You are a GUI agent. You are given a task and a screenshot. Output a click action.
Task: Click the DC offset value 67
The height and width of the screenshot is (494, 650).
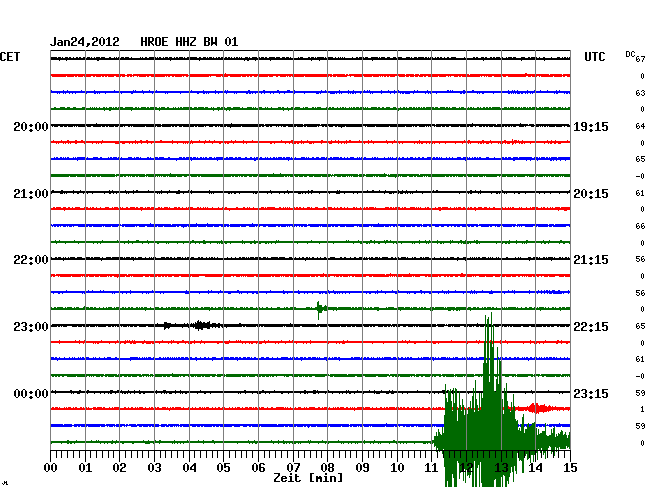pyautogui.click(x=640, y=59)
